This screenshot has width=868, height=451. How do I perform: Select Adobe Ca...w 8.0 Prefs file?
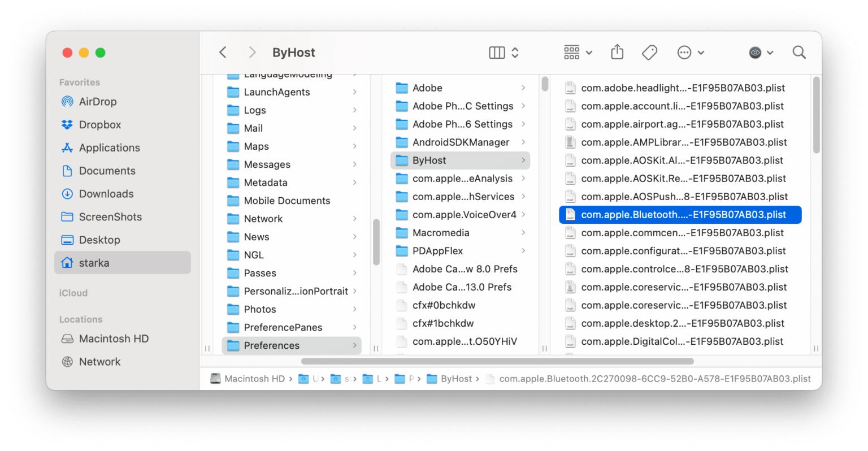pyautogui.click(x=461, y=269)
